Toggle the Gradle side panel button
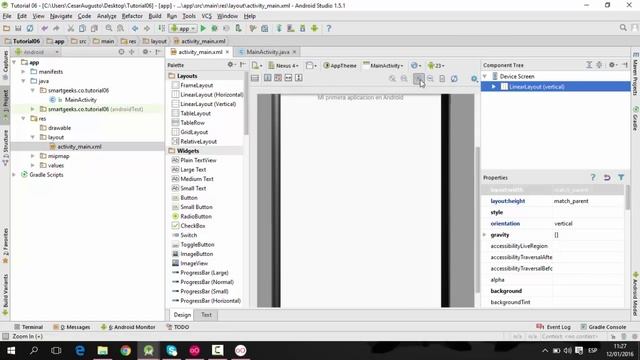Image resolution: width=640 pixels, height=360 pixels. coord(636,118)
